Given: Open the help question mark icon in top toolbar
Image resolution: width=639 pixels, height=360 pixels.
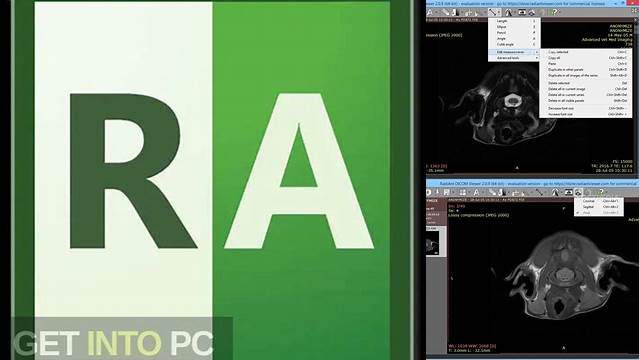Looking at the screenshot, I should (x=555, y=12).
